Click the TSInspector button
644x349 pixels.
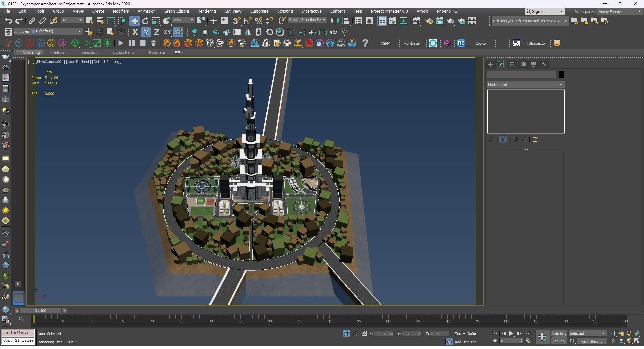point(536,43)
